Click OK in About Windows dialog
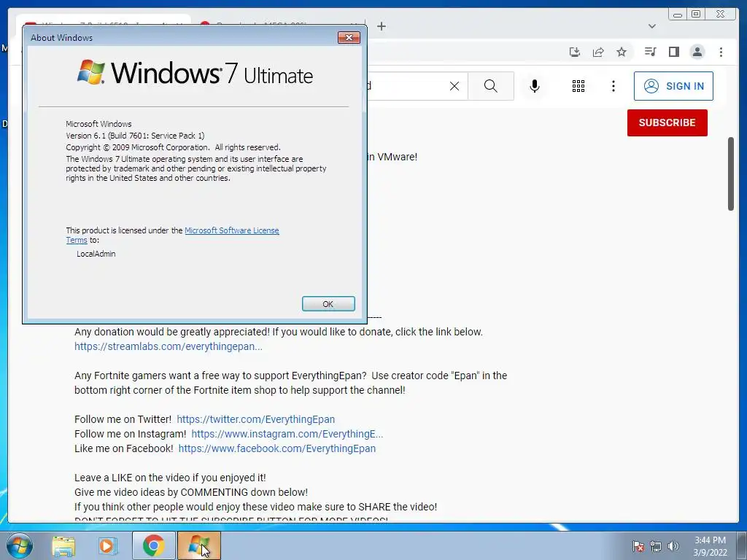The height and width of the screenshot is (560, 747). point(328,304)
